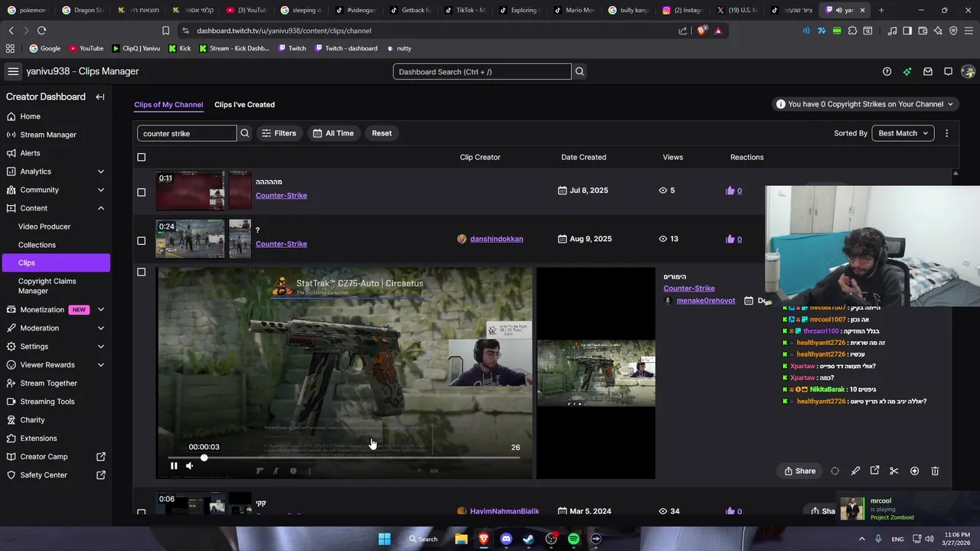Click the Reset button
The image size is (980, 551).
[x=381, y=133]
